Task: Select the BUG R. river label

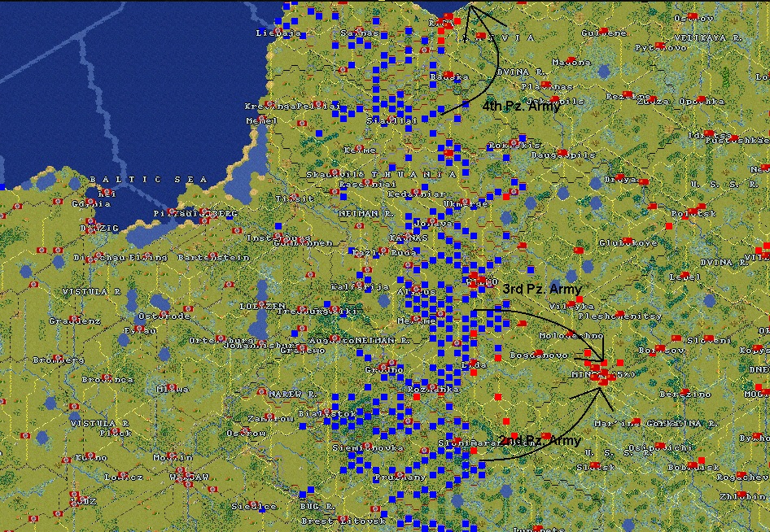Action: click(317, 506)
